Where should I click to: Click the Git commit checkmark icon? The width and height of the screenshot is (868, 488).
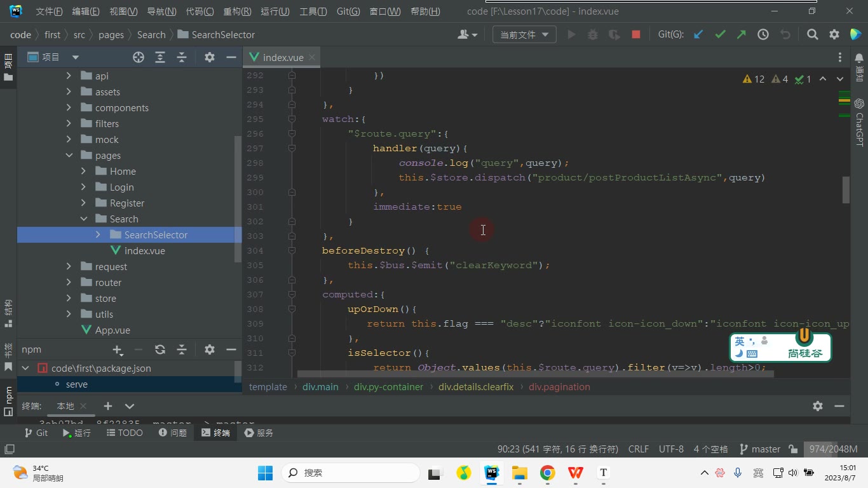(x=720, y=35)
